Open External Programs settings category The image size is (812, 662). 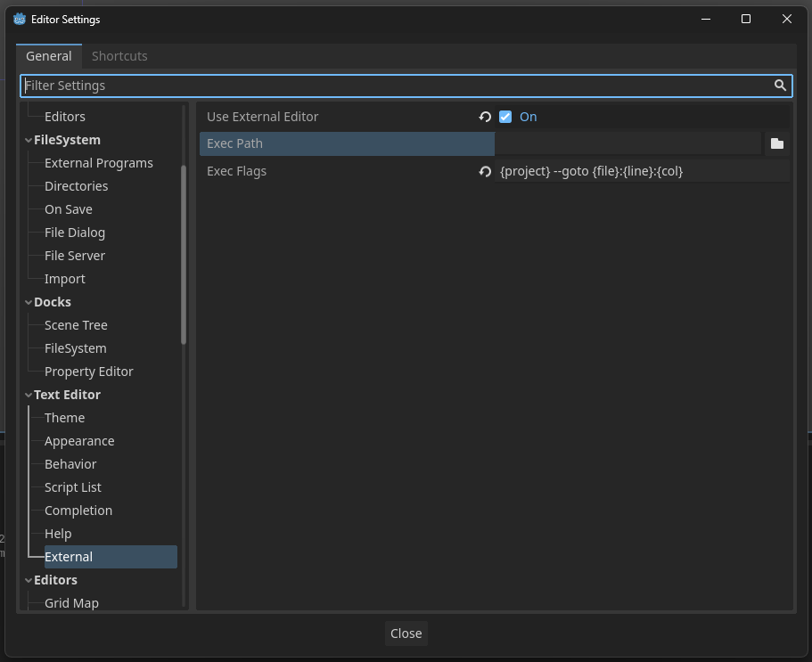click(99, 163)
